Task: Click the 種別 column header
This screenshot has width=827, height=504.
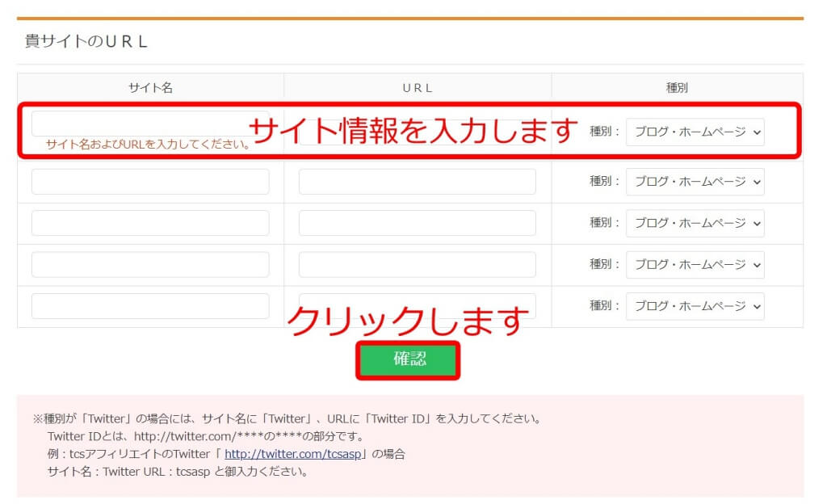Action: click(677, 87)
